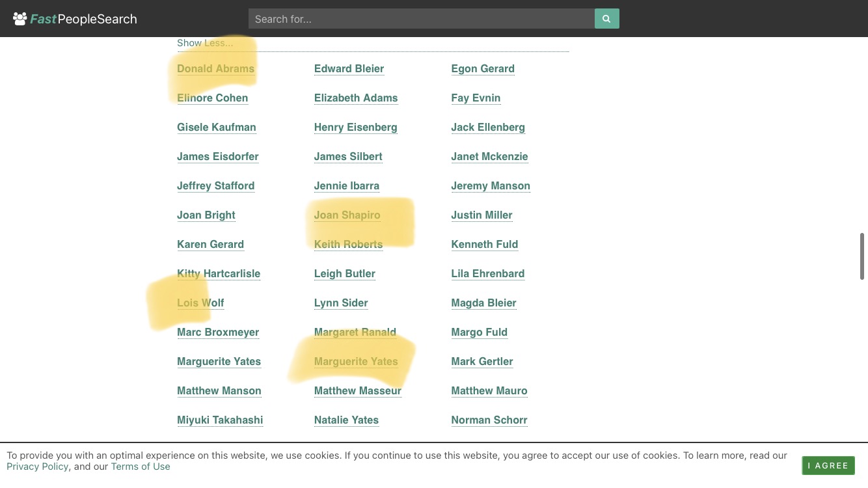Open Jack Ellenberg link
This screenshot has width=868, height=488.
coord(488,127)
